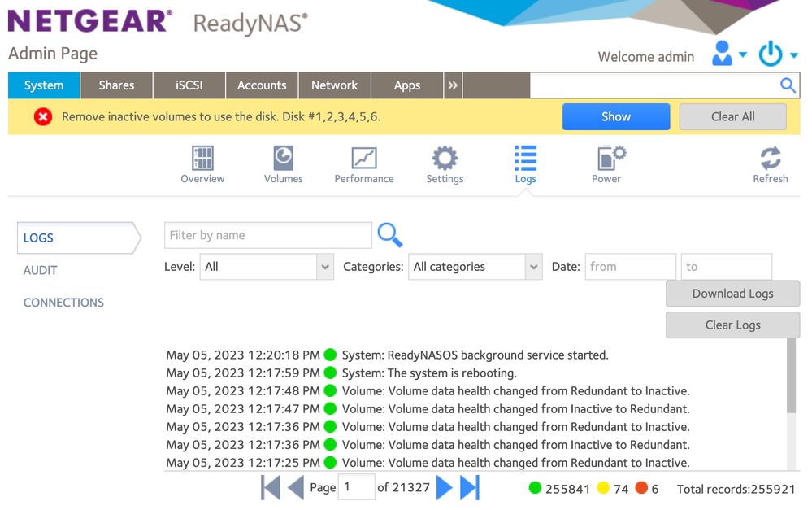This screenshot has height=510, width=812.
Task: Open the admin user profile menu
Action: (728, 55)
